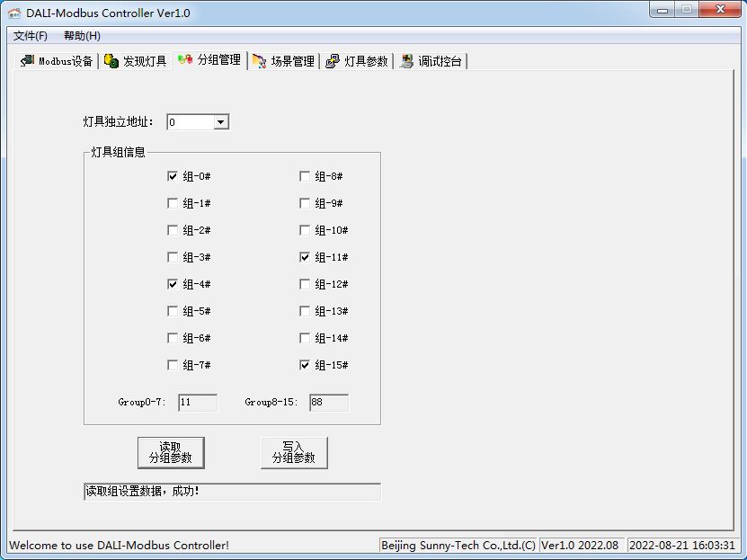Toggle the 组-14# checkbox

tap(305, 338)
